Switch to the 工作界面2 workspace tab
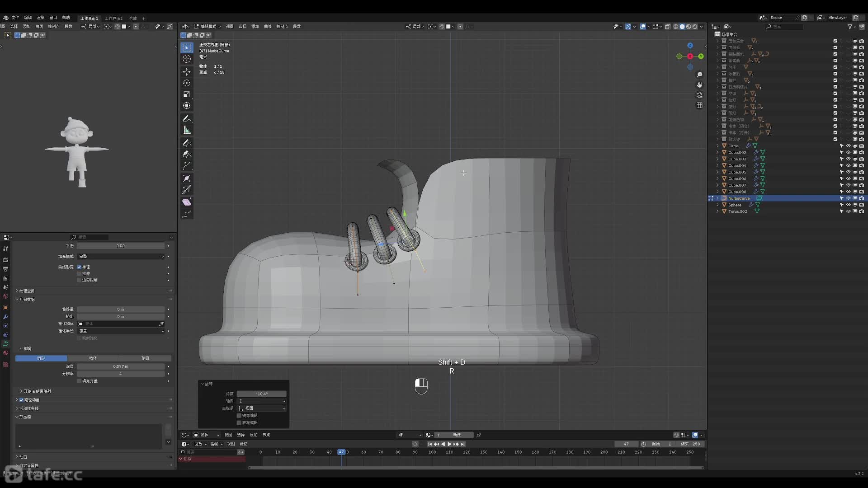The image size is (868, 488). click(x=113, y=19)
